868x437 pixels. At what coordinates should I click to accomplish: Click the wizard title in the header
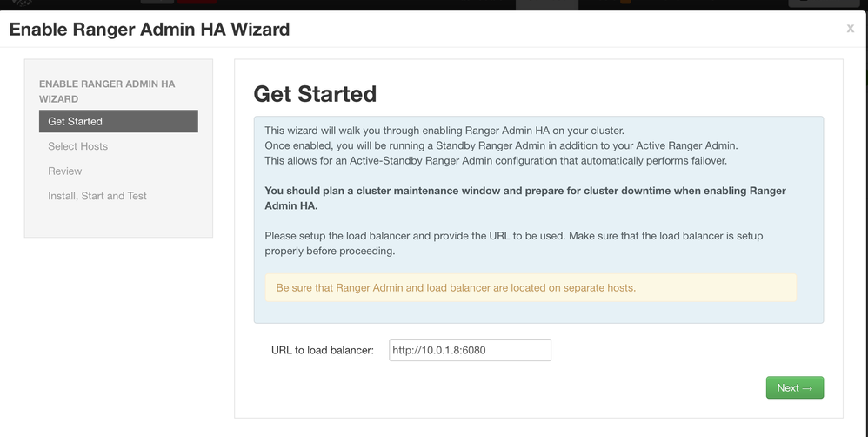coord(150,30)
